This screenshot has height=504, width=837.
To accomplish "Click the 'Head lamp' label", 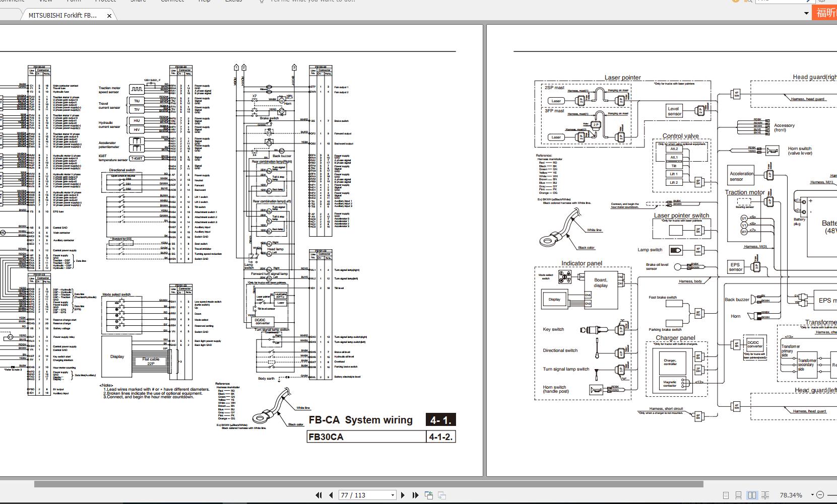I will [x=275, y=249].
